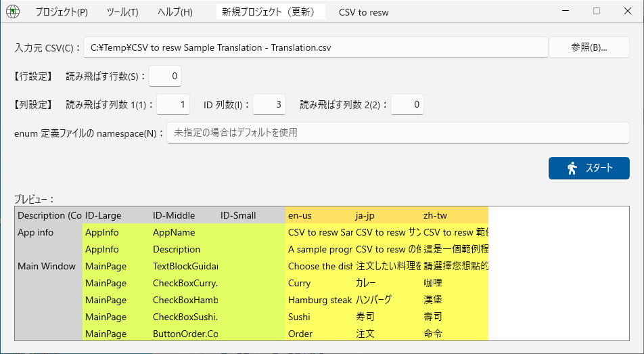This screenshot has width=644, height=354.
Task: Click the MainPage cell beside TextBlockGuidar
Action: (x=116, y=266)
